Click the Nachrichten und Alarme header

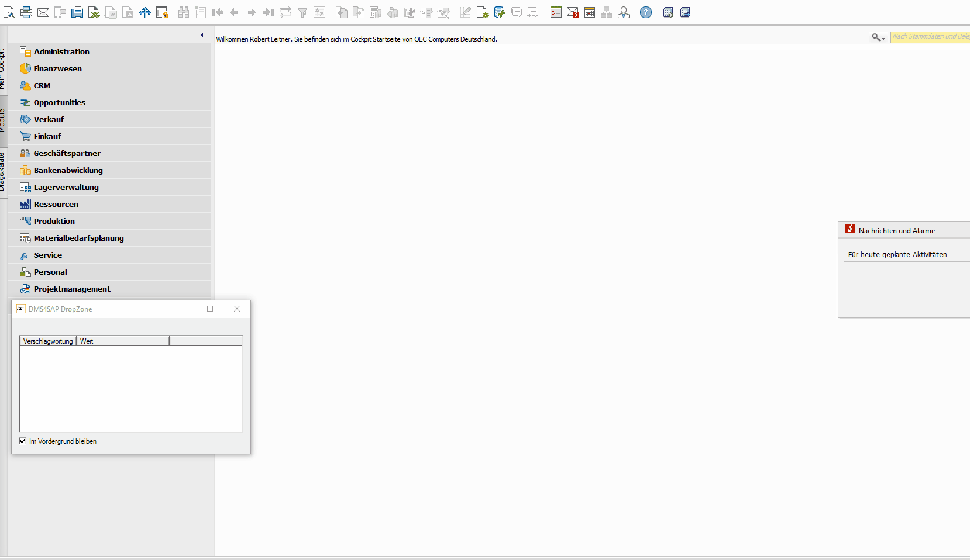[896, 230]
